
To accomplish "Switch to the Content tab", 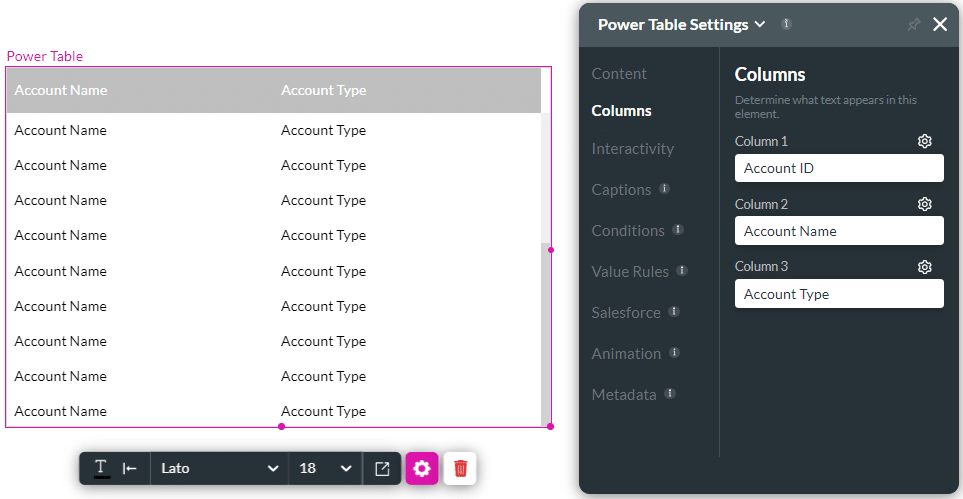I will (619, 74).
